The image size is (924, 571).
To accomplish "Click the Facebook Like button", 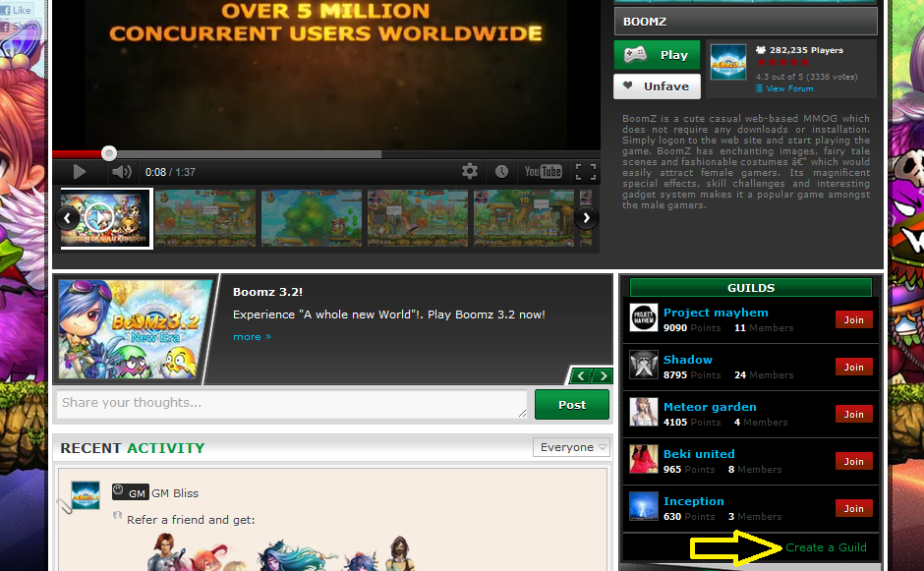I will (16, 10).
